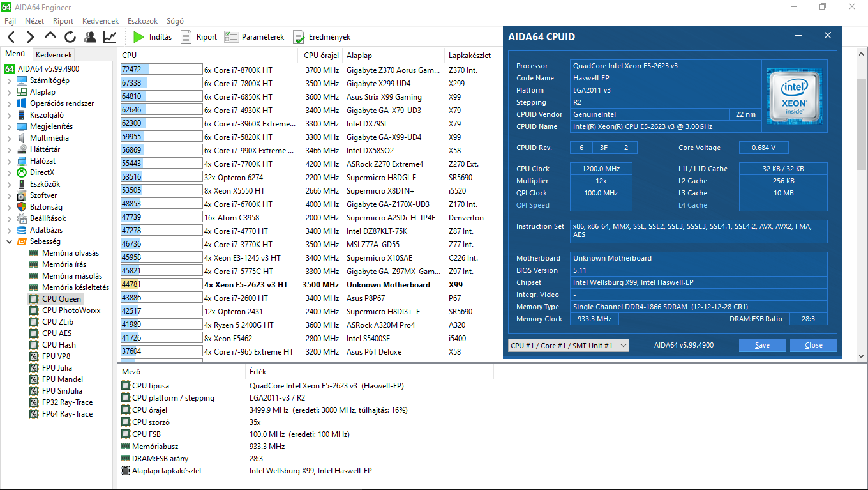Select the Eszközök device icon in tree
868x490 pixels.
pos(22,184)
